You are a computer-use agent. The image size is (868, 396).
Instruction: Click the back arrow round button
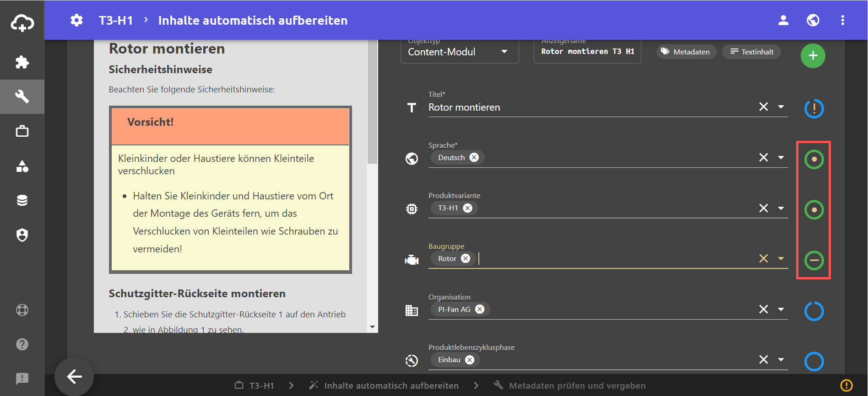click(74, 377)
